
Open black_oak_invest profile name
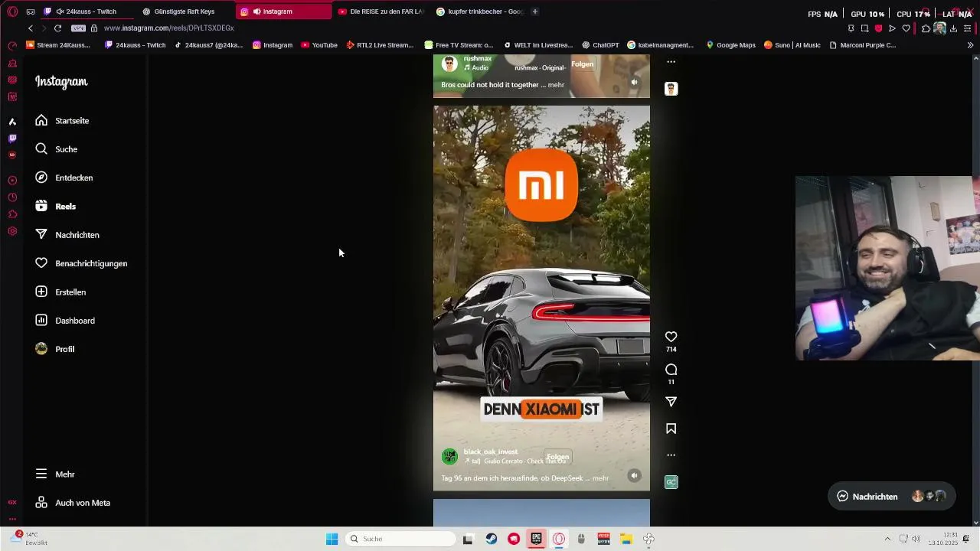[491, 452]
